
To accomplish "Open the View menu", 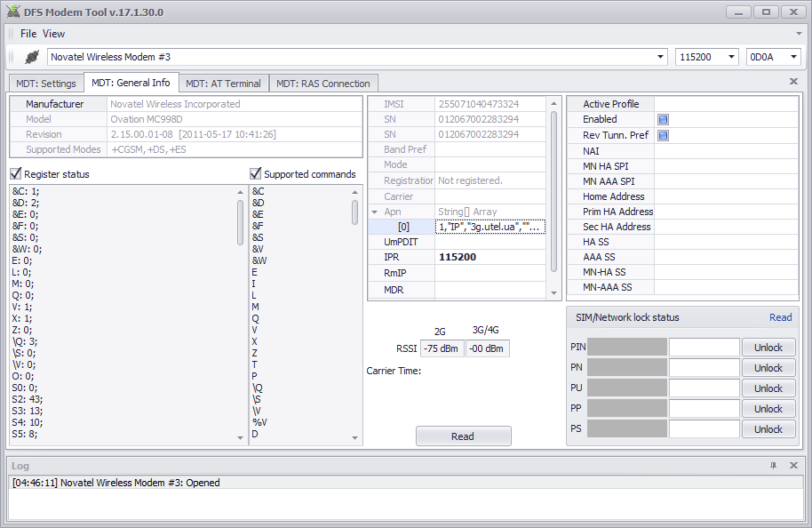I will click(x=53, y=34).
